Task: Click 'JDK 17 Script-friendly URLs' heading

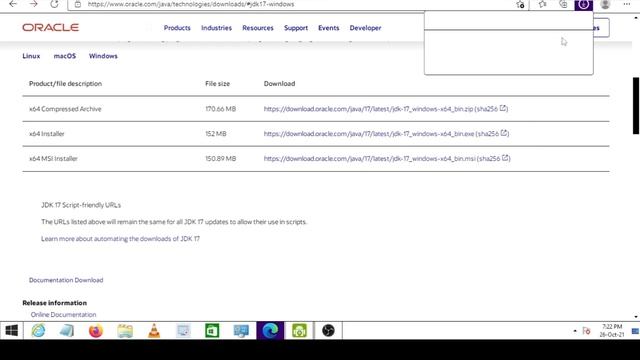Action: pos(81,205)
